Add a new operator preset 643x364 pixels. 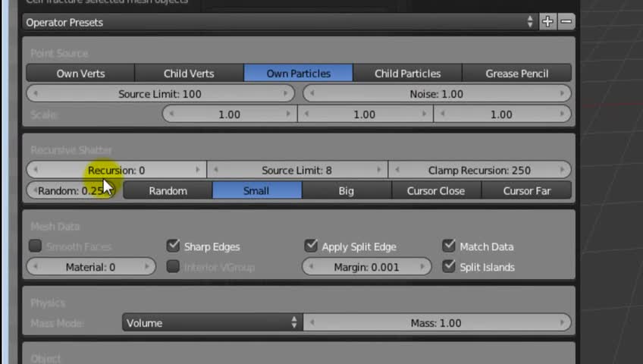tap(547, 22)
